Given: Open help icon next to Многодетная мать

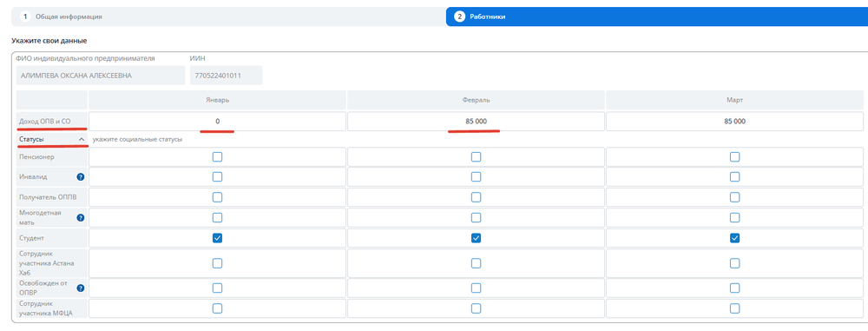Looking at the screenshot, I should (80, 218).
